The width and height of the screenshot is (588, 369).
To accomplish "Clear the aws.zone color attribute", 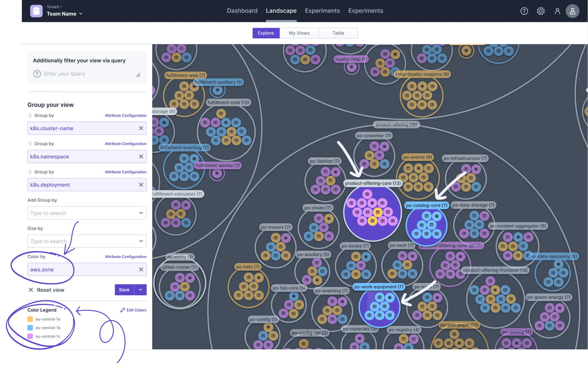I will [x=141, y=269].
